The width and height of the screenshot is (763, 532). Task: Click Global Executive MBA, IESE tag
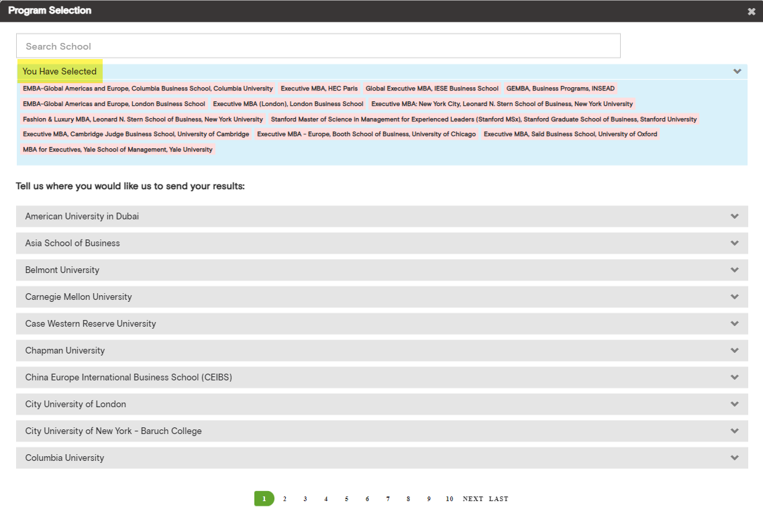click(432, 89)
